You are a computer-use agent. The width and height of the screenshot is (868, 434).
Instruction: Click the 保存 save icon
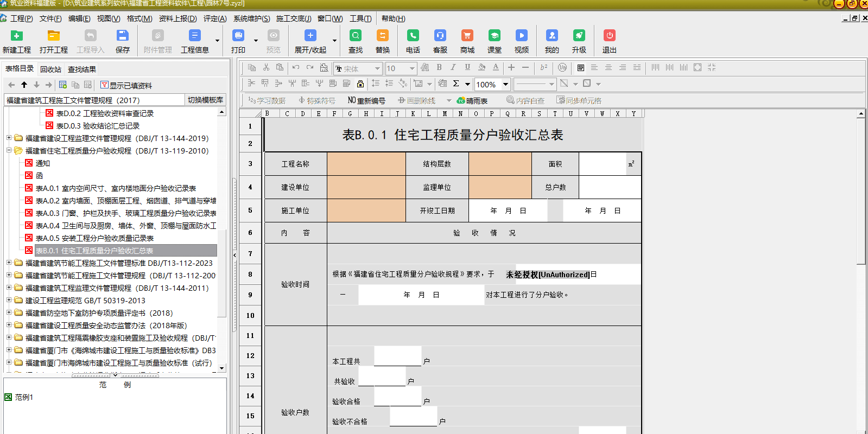coord(122,36)
